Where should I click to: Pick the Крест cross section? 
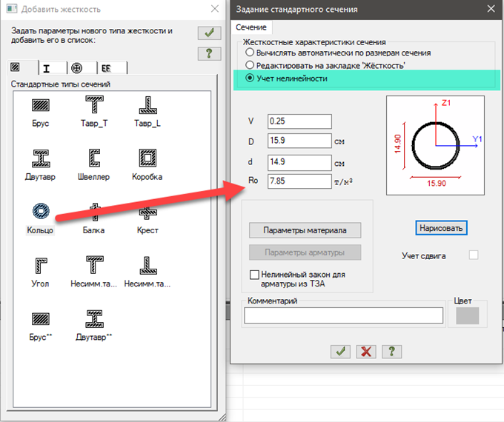click(x=147, y=212)
